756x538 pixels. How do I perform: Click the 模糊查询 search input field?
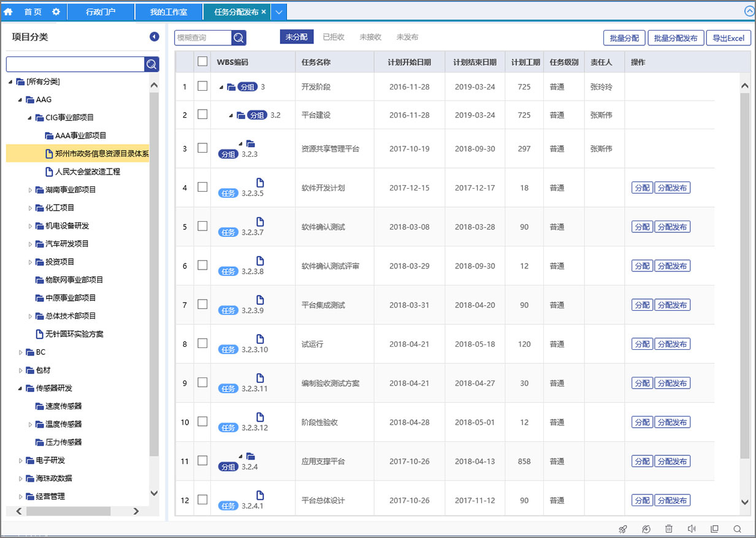point(202,38)
